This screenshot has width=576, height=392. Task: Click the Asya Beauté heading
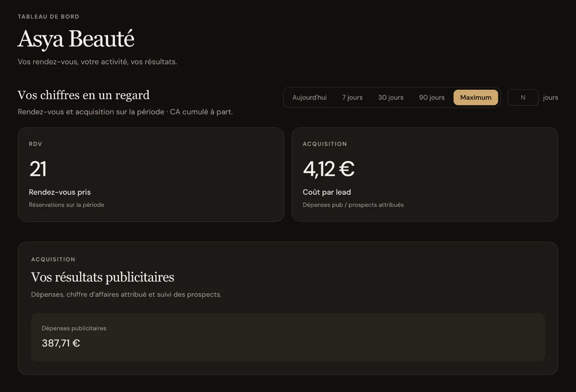(76, 39)
